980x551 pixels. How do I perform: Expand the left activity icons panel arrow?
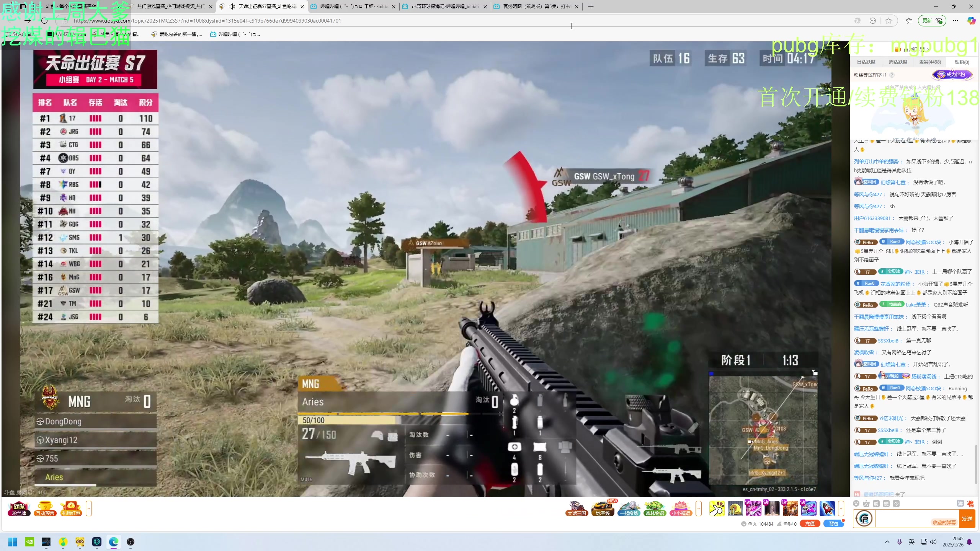[x=89, y=509]
